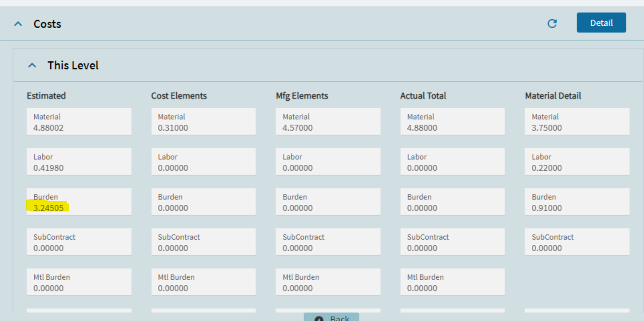
Task: Select the Cost Elements Mtl Burden field
Action: click(203, 282)
